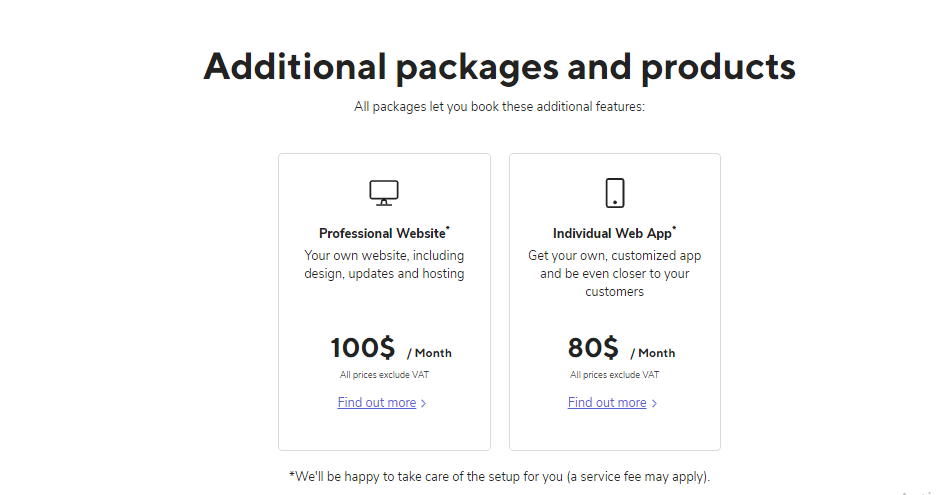
Task: Click the Additional packages and products heading
Action: click(499, 66)
